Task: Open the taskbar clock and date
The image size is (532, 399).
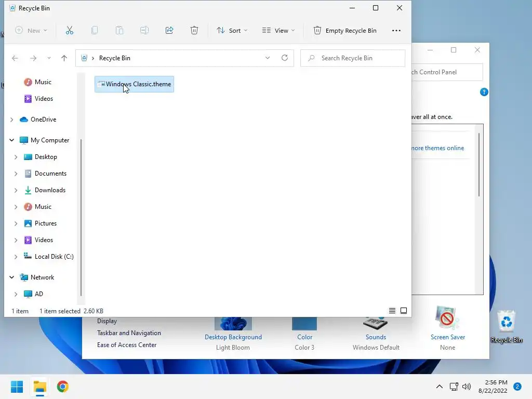Action: pos(493,387)
